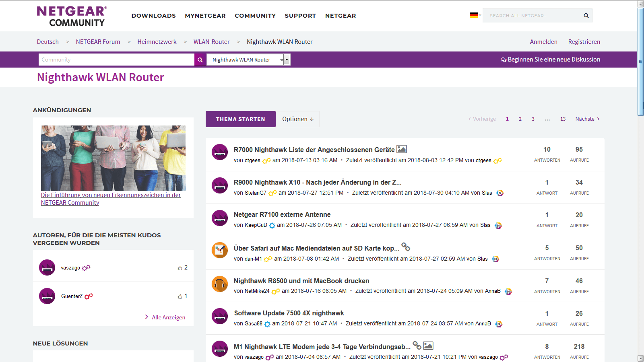Click StefanG7's yellow rank badge

272,193
